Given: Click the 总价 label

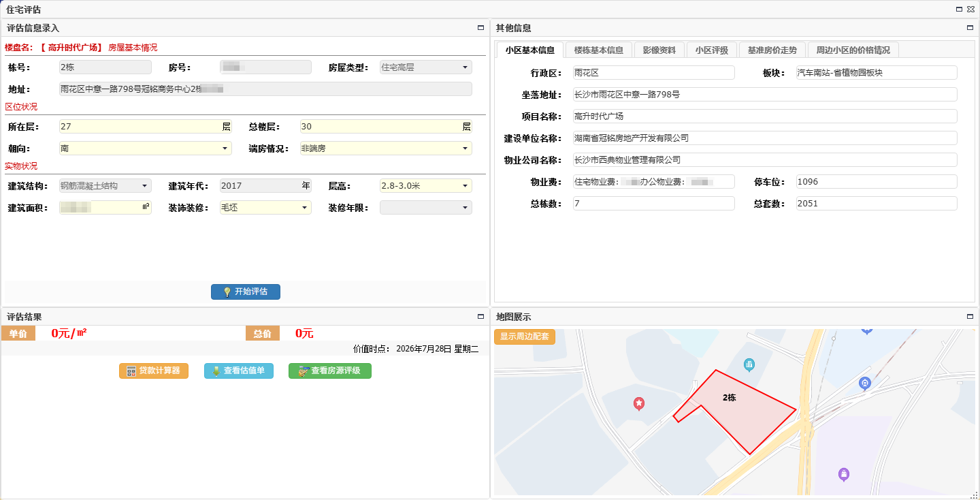Looking at the screenshot, I should [263, 334].
